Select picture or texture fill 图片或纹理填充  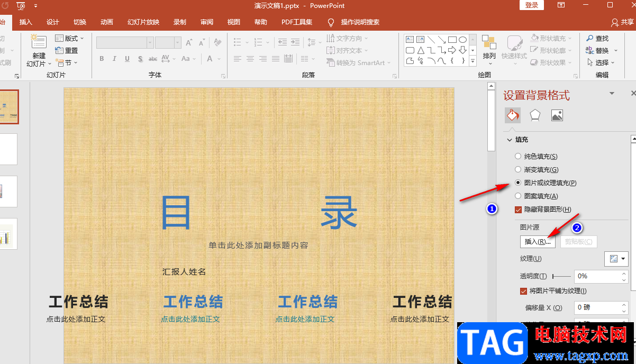point(518,183)
